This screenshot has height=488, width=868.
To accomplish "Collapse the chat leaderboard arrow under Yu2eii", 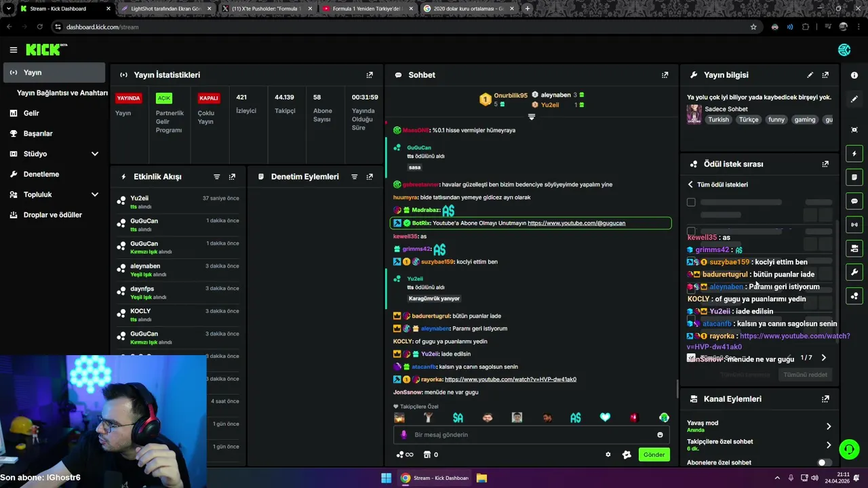I will pos(532,117).
